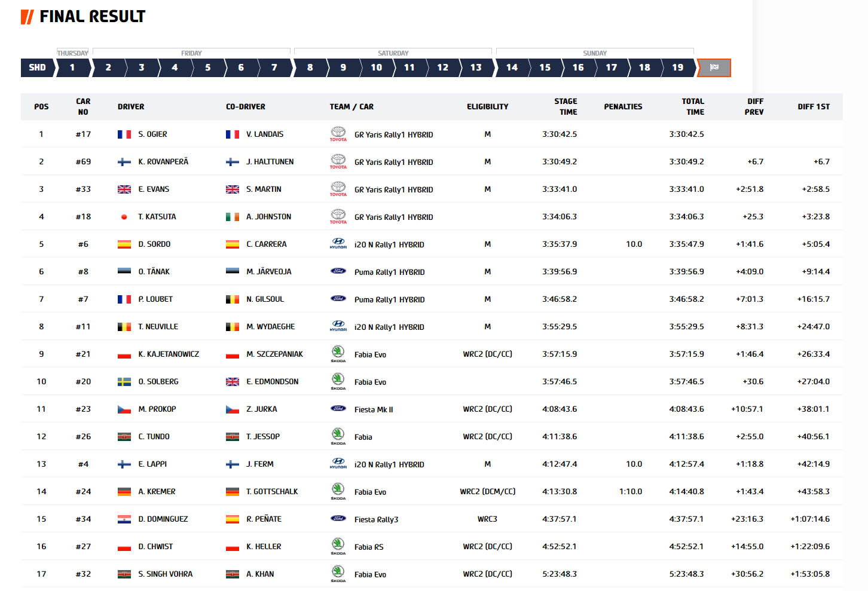This screenshot has height=591, width=868.
Task: Select the Toyota logo in S. Ogier's row
Action: (x=338, y=134)
